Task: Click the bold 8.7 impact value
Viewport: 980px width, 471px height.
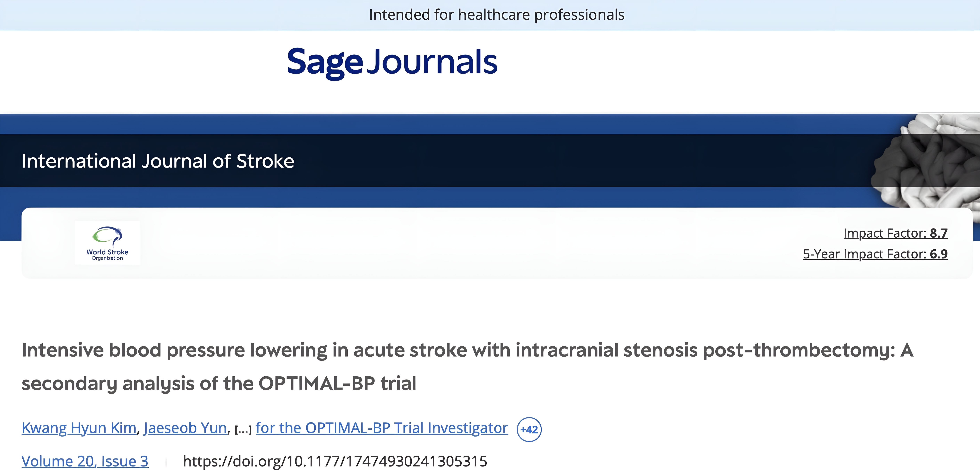Action: pos(939,233)
